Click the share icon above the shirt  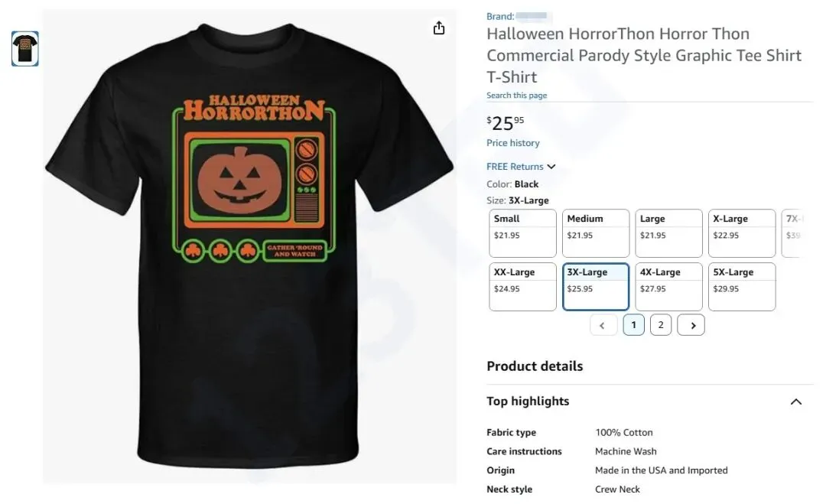click(439, 28)
